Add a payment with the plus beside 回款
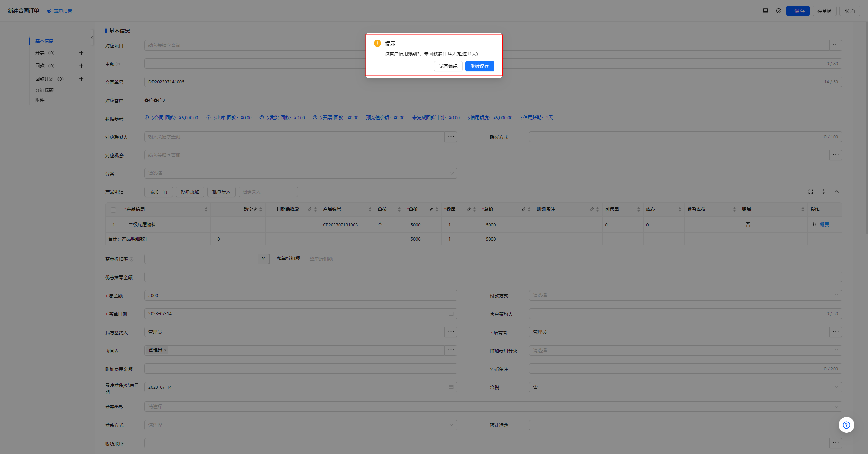Viewport: 868px width, 454px height. click(81, 66)
